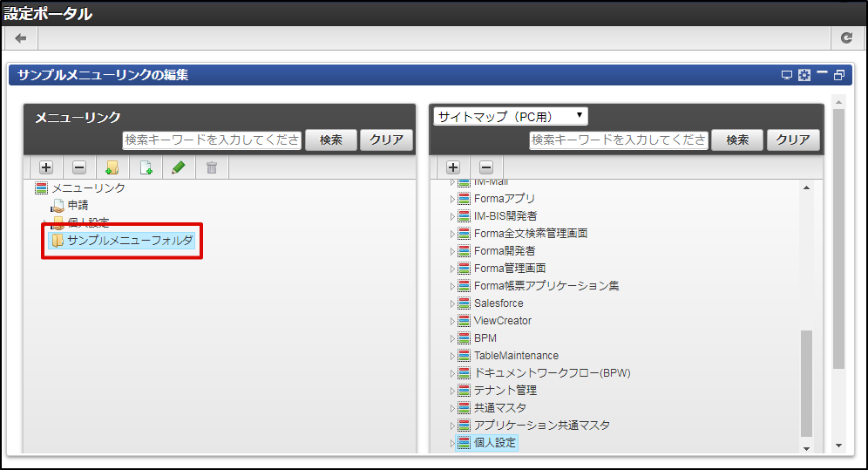Go back using the left arrow button
The width and height of the screenshot is (868, 470).
pos(21,38)
